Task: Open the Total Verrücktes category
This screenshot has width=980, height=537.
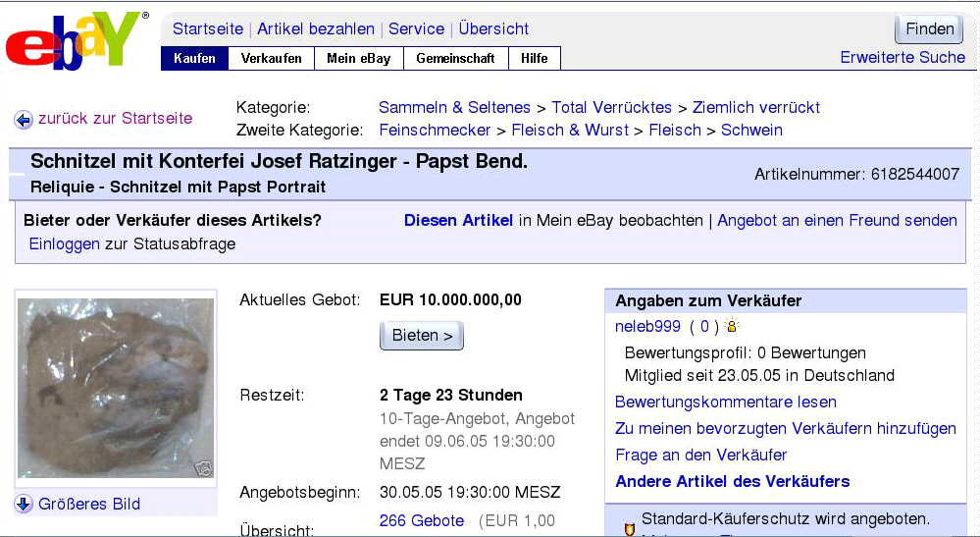Action: point(611,108)
